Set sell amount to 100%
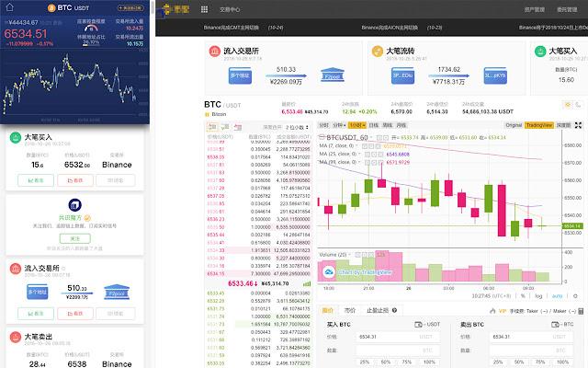588x368 pixels. pos(562,362)
